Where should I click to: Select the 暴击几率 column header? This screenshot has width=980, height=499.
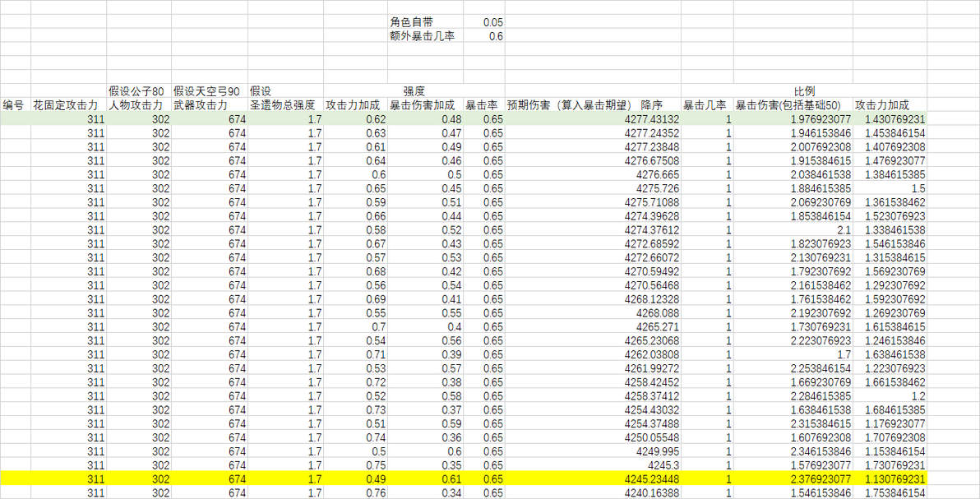708,104
